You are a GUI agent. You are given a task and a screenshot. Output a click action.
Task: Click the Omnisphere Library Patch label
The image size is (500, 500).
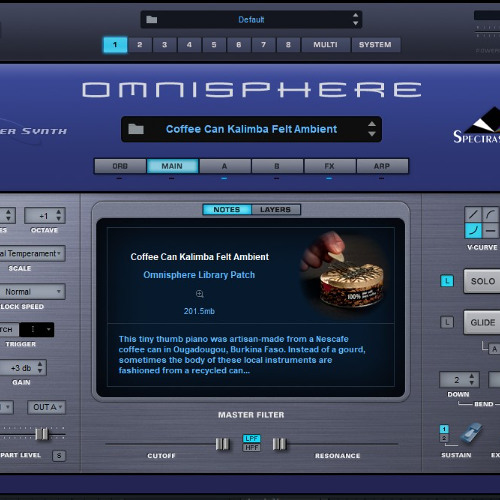199,275
